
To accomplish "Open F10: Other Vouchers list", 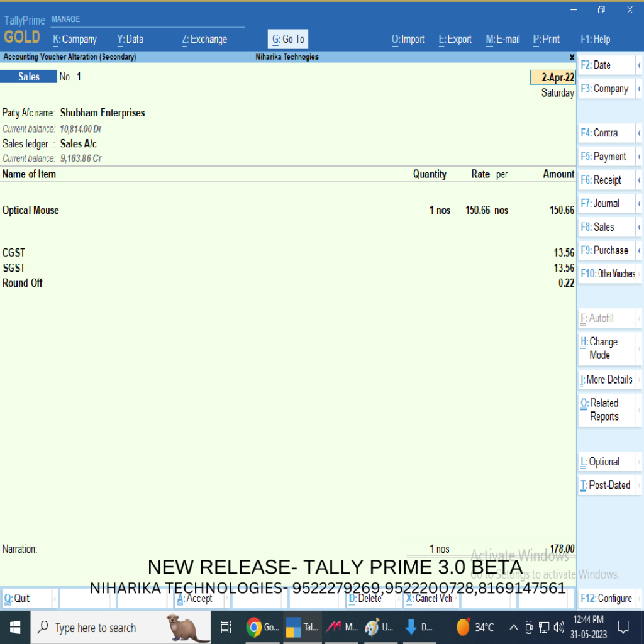I will pyautogui.click(x=606, y=274).
